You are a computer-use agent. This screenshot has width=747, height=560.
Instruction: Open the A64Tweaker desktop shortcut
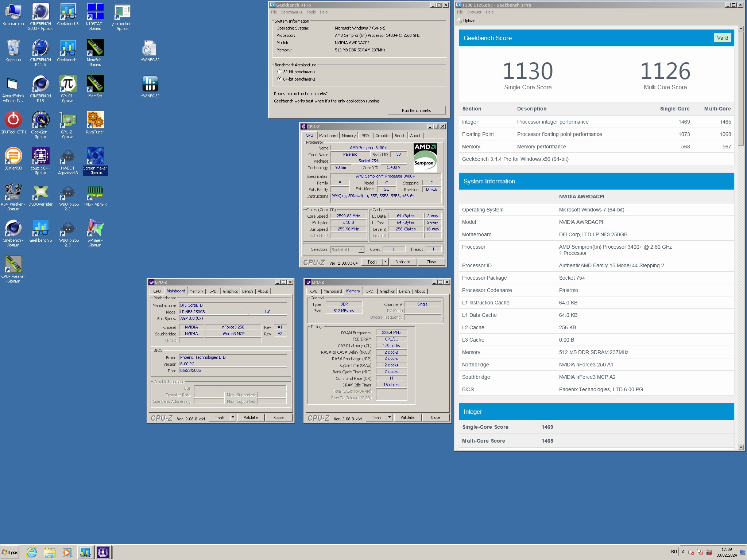(x=13, y=197)
